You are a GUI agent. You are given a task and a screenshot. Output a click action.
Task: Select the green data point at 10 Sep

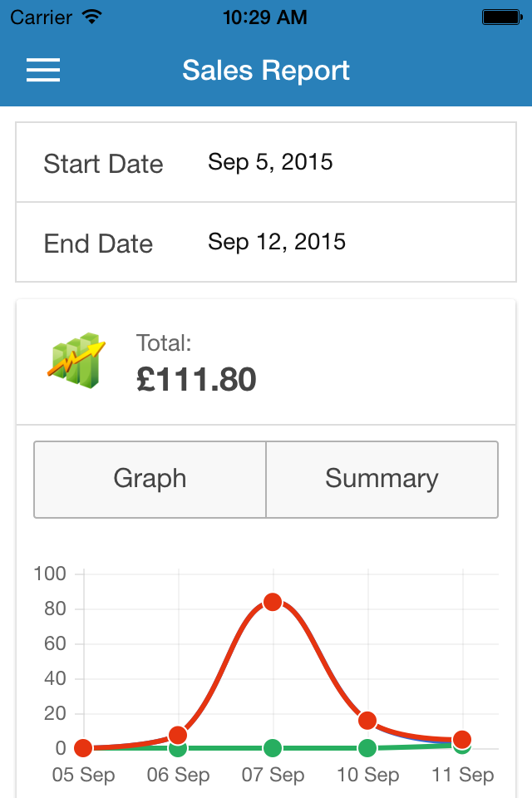pyautogui.click(x=367, y=748)
